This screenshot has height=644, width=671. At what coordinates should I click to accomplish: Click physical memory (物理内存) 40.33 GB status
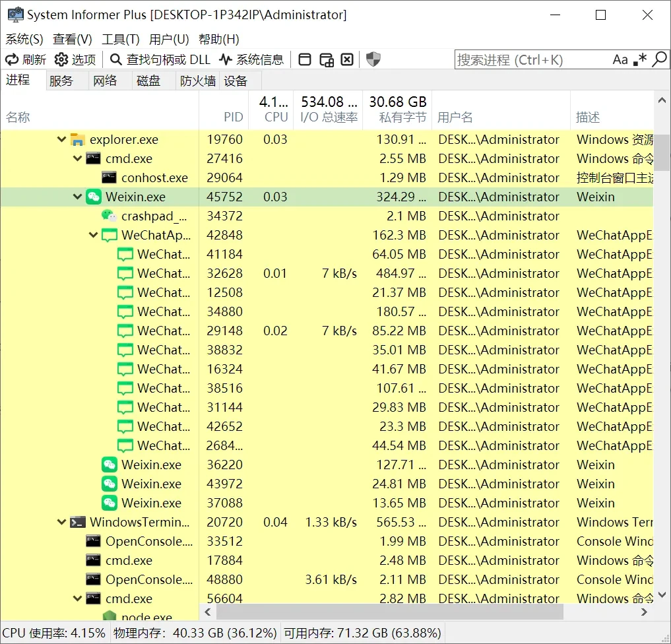[x=195, y=633]
